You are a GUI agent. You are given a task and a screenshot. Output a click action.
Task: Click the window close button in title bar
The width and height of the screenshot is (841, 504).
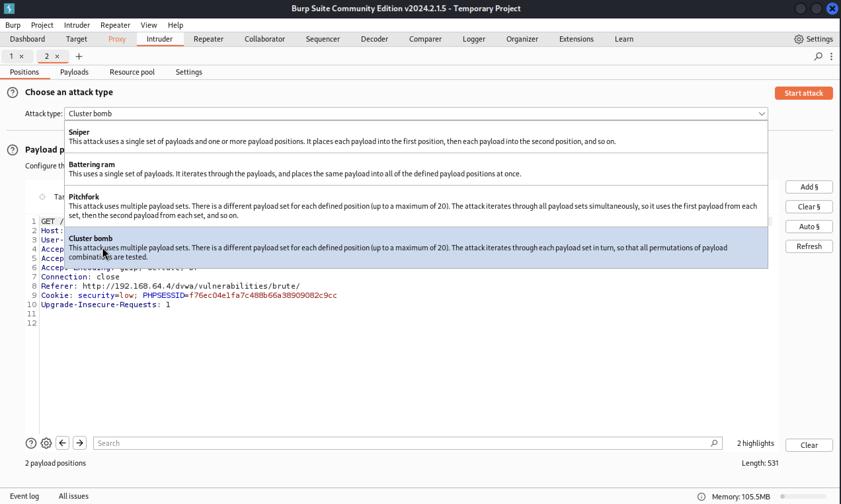click(x=832, y=9)
